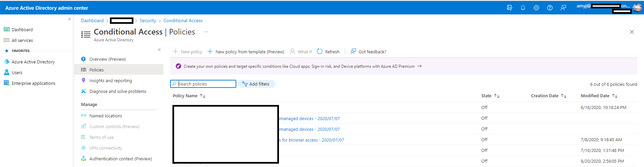644x167 pixels.
Task: Click modified date 7/10/2020, 1:31:48 PM
Action: click(602, 151)
